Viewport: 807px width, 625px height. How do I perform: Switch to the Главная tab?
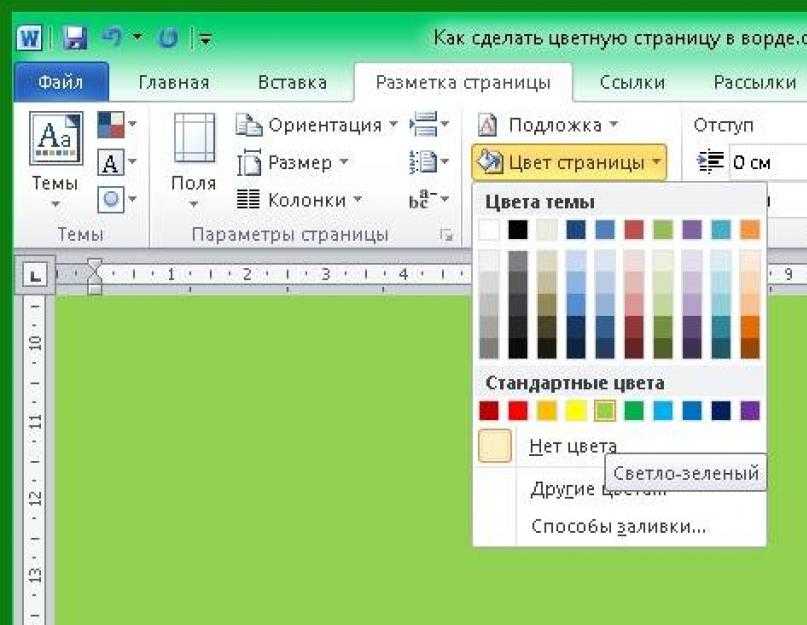[174, 83]
